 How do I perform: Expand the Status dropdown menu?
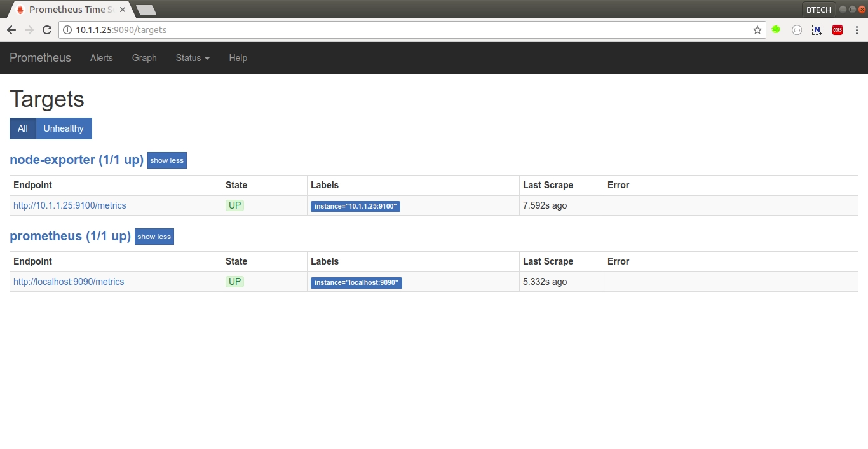[x=193, y=58]
